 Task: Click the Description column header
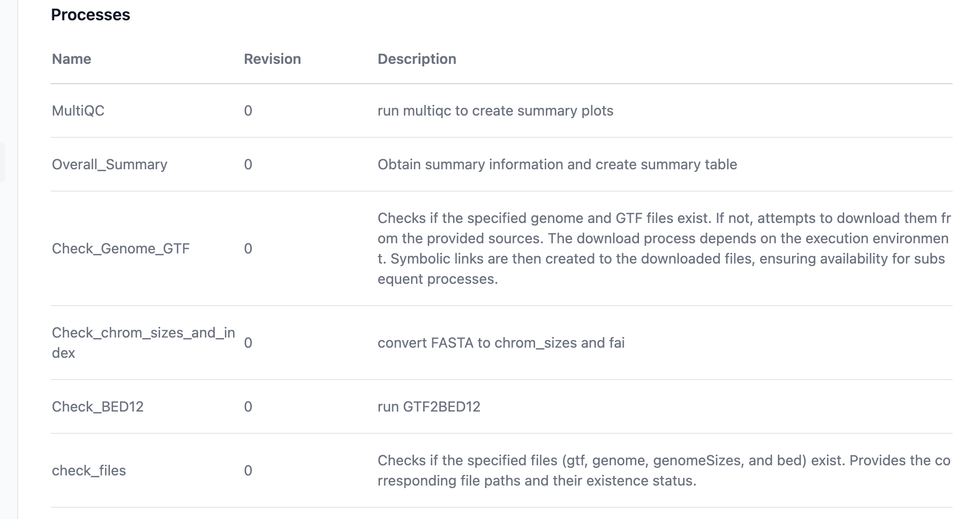tap(417, 59)
